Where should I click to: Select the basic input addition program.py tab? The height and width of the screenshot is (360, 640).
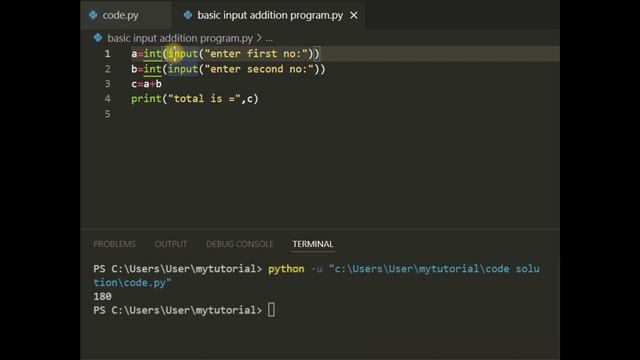270,15
